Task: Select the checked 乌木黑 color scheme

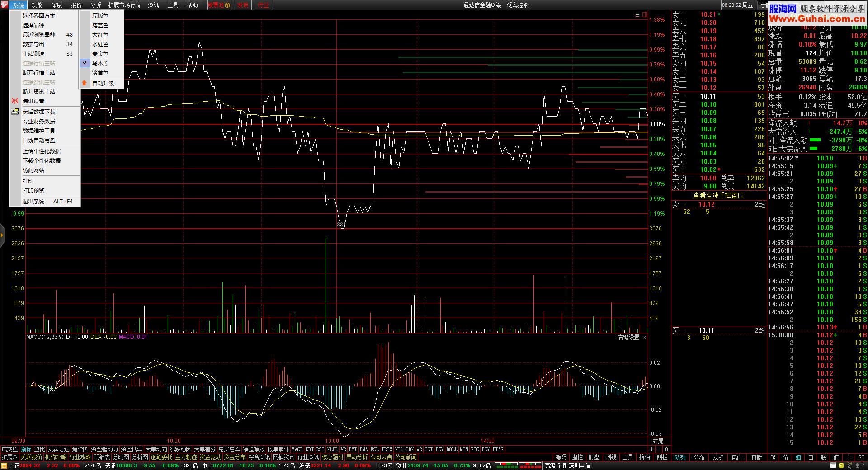Action: click(x=100, y=63)
